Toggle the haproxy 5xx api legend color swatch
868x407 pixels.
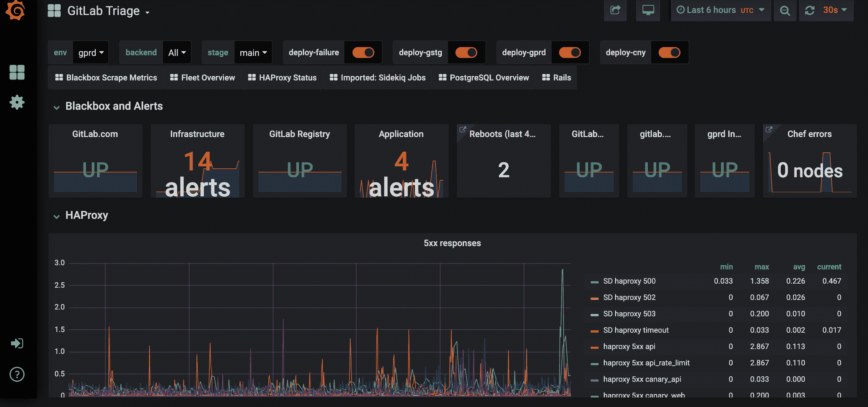pos(595,347)
